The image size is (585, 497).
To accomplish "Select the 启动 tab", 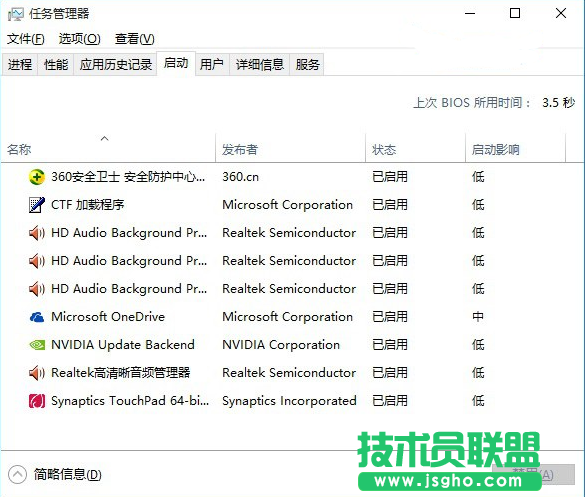I will click(x=176, y=63).
